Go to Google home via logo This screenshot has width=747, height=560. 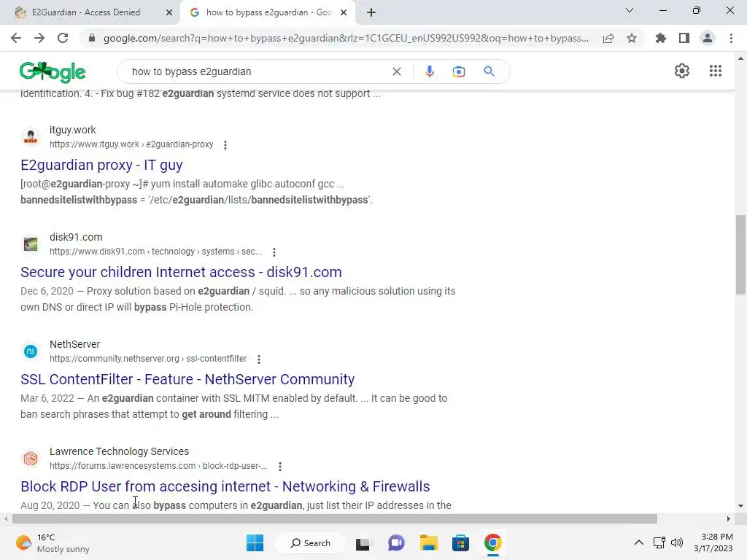53,72
